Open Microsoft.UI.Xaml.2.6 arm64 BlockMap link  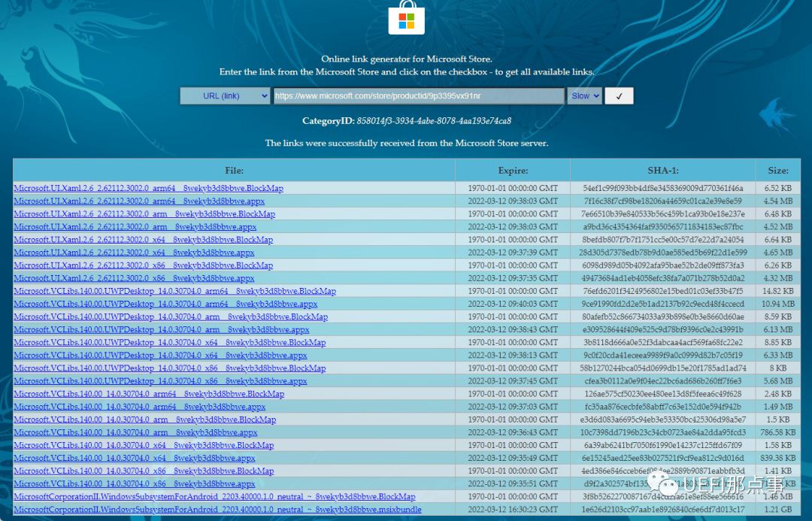point(148,189)
